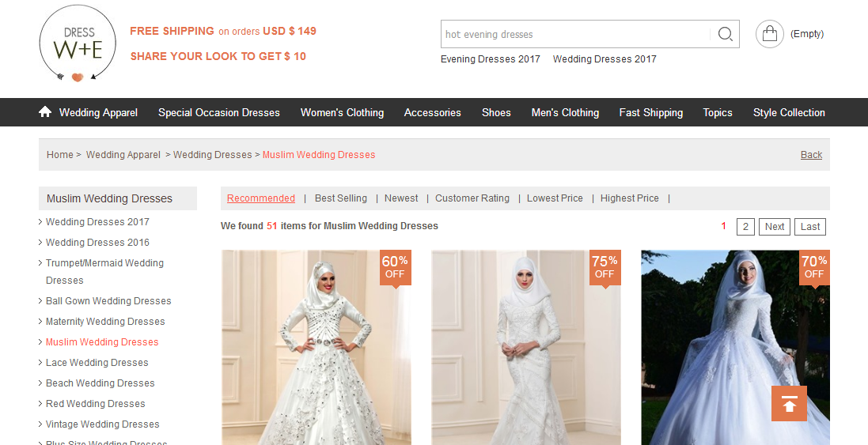Open Maternity Wedding Dresses category
The height and width of the screenshot is (445, 868).
point(105,321)
